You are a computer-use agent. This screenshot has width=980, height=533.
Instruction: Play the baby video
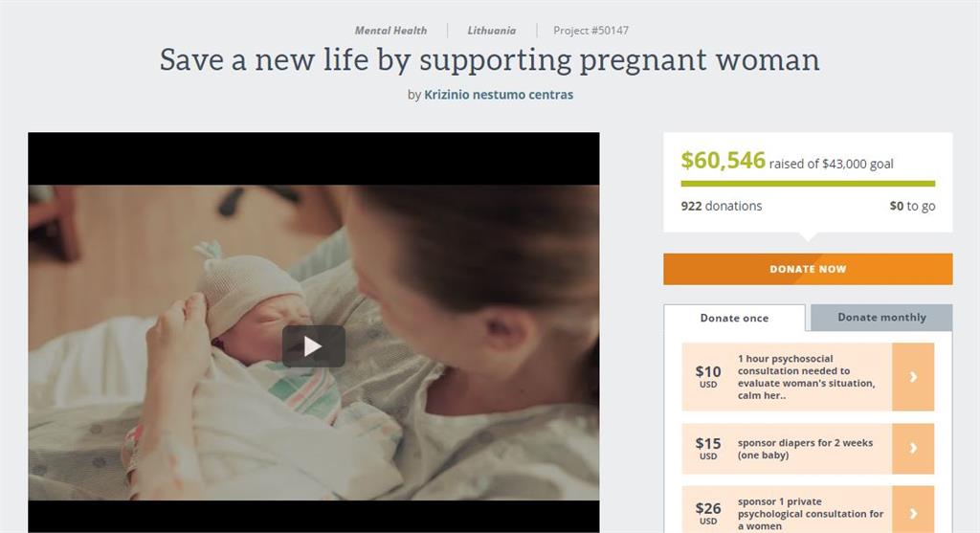click(313, 346)
